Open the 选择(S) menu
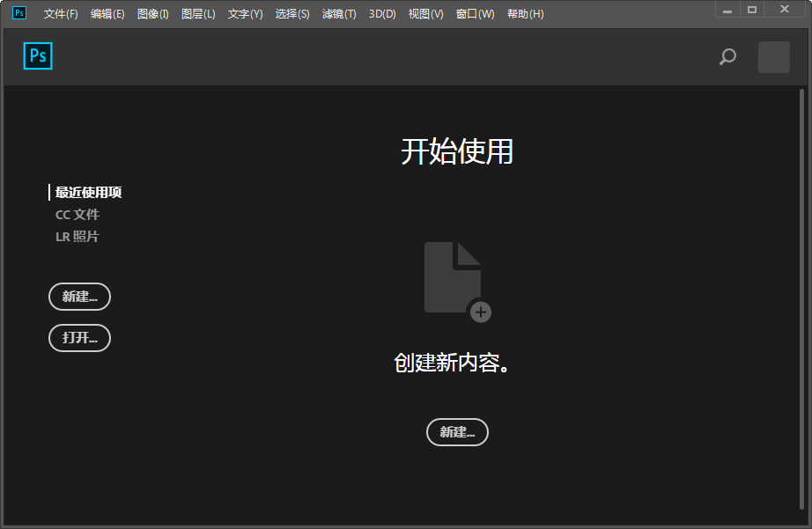The image size is (812, 529). coord(292,14)
